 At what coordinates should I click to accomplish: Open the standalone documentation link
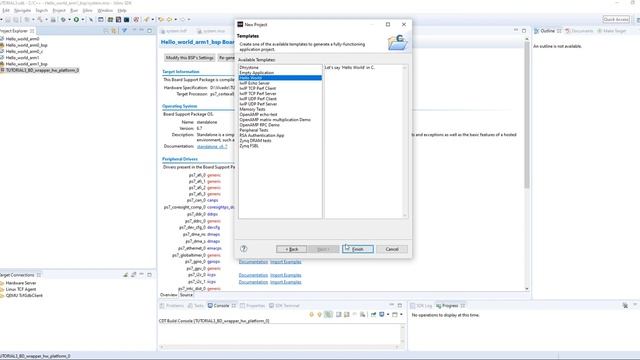click(212, 146)
